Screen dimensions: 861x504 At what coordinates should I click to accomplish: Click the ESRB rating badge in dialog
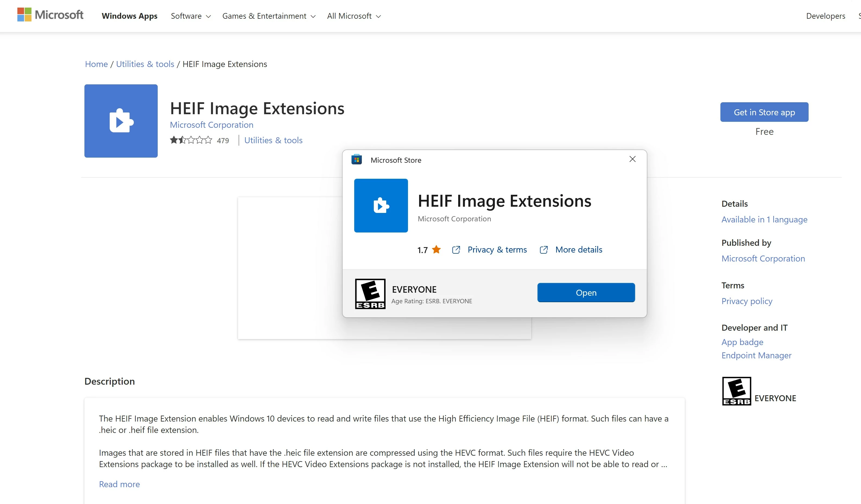(370, 294)
